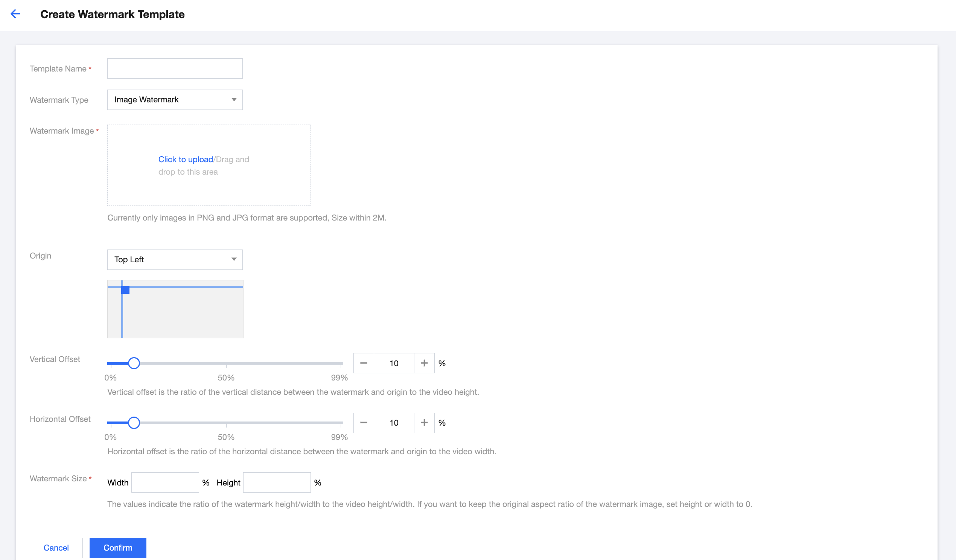Increase Horizontal Offset with plus button

point(424,423)
